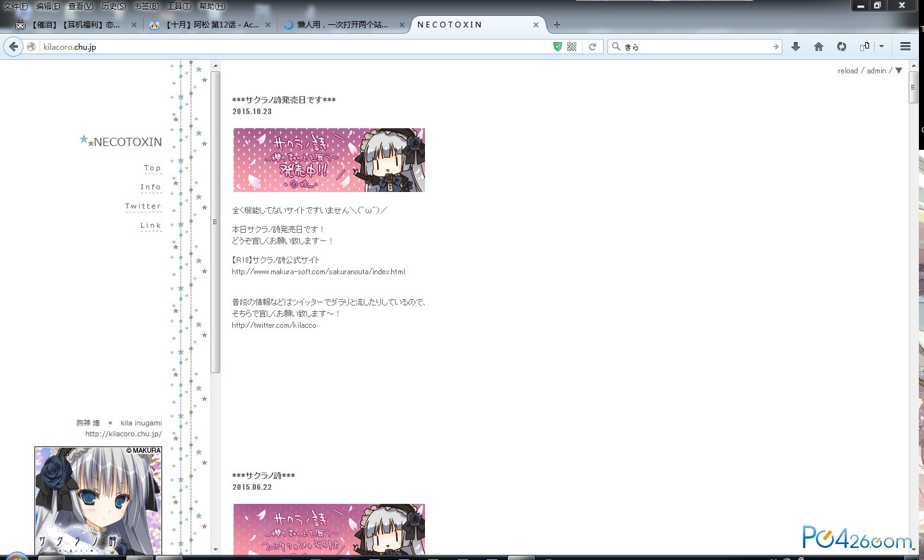Viewport: 924px width, 560px height.
Task: Click the heading ***サクラノ詩***
Action: [264, 476]
